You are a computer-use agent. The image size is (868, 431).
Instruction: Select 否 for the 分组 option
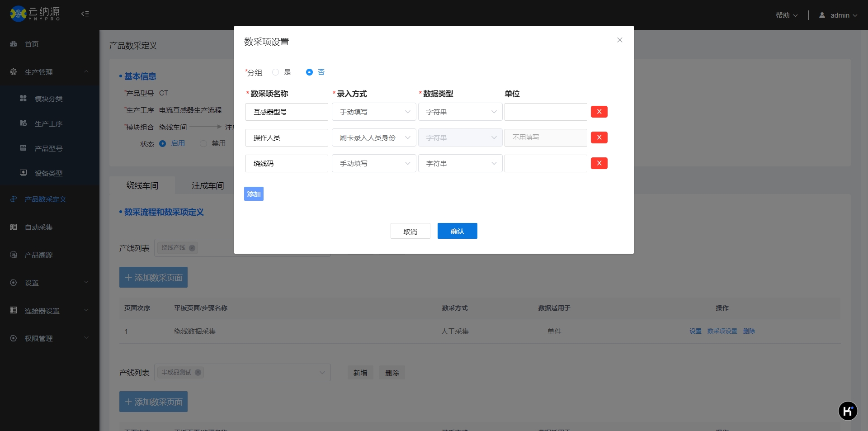(309, 72)
